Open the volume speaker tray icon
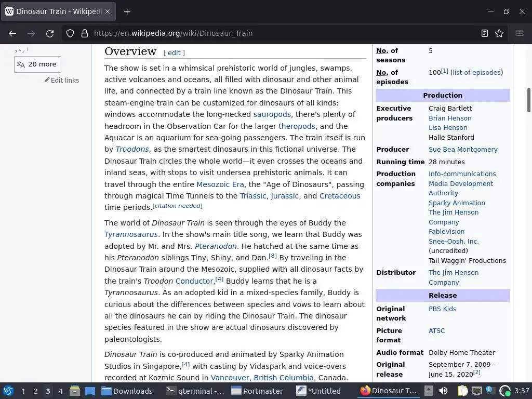 443,391
